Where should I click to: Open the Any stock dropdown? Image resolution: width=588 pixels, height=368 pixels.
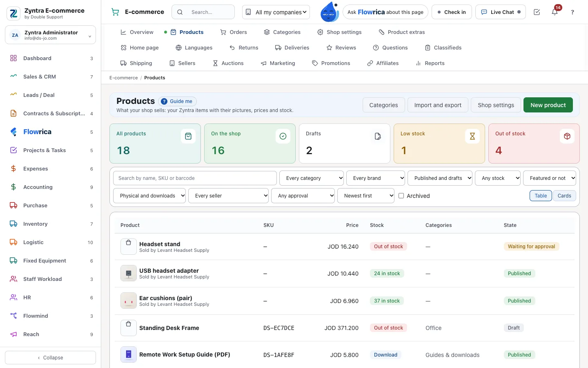pos(498,178)
